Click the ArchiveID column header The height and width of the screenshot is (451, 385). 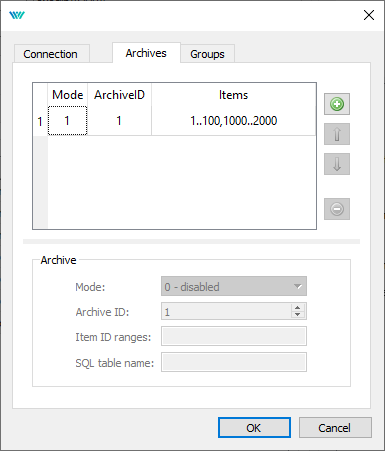click(x=119, y=95)
